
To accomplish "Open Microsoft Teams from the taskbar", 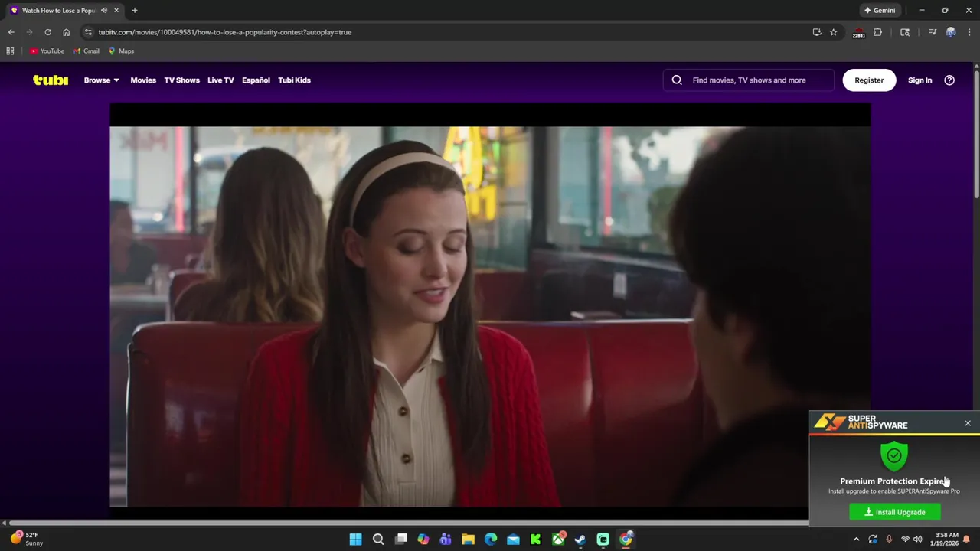I will coord(446,540).
